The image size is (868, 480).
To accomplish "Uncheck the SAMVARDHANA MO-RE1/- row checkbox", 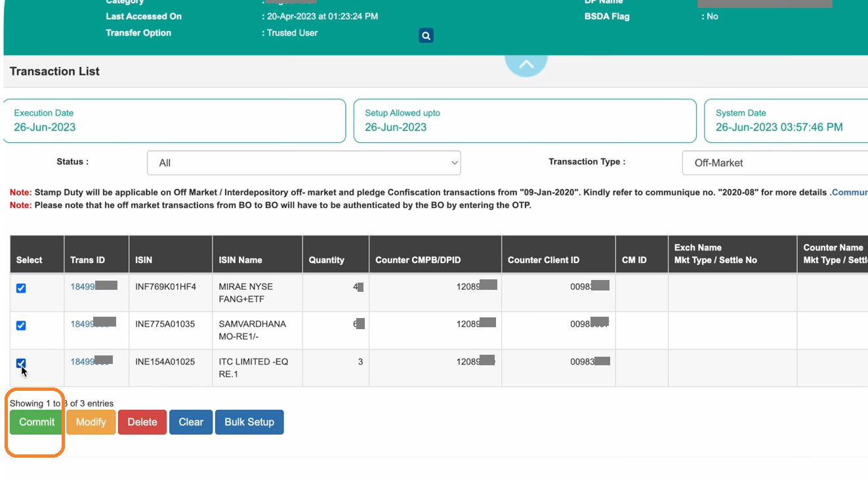I will tap(21, 326).
